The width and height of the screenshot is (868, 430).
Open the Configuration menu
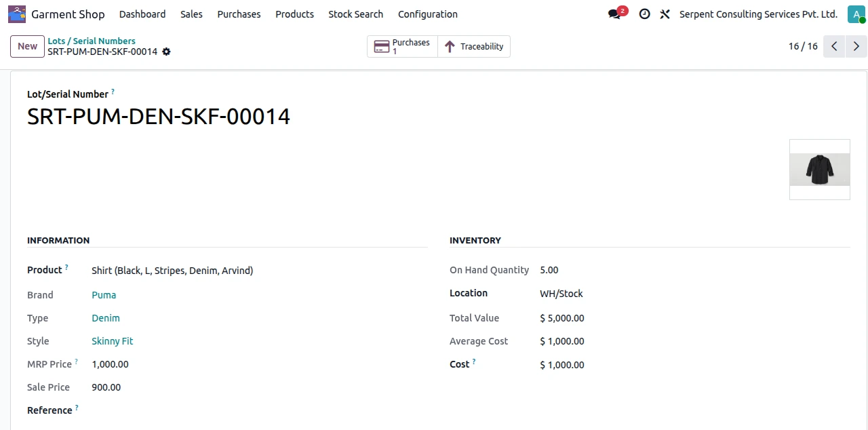click(428, 14)
